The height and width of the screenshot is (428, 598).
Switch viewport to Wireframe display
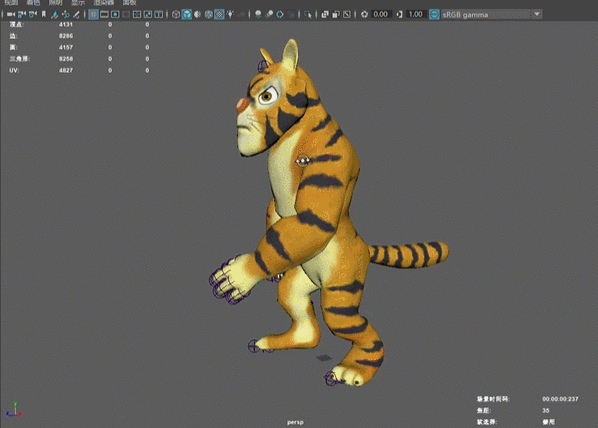coord(176,14)
